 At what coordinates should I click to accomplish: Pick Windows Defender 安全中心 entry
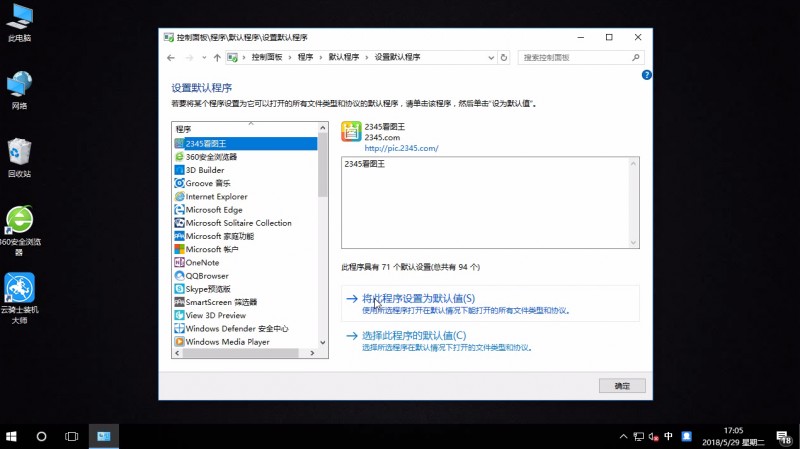point(245,329)
